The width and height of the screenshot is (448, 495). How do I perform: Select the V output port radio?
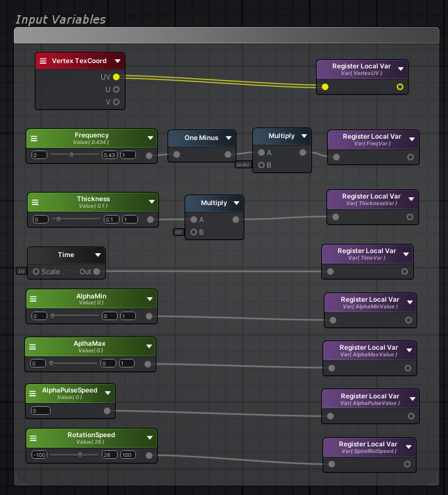116,102
